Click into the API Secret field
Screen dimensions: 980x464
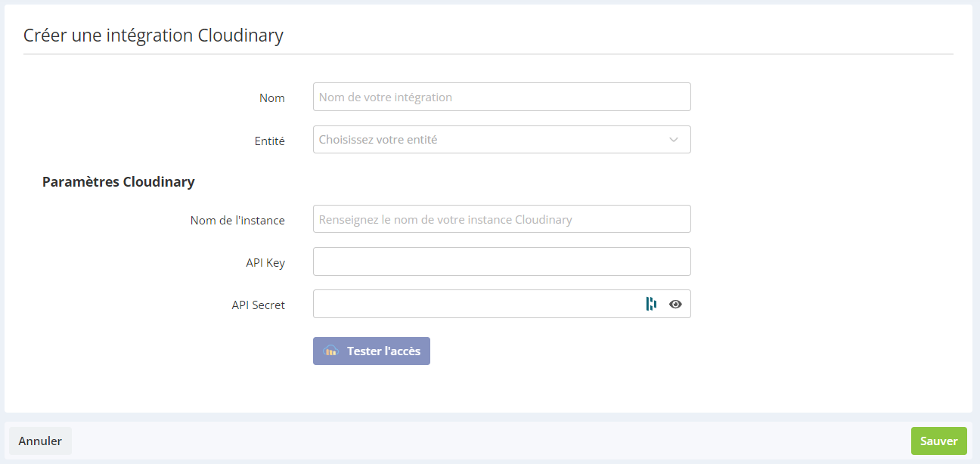[502, 304]
